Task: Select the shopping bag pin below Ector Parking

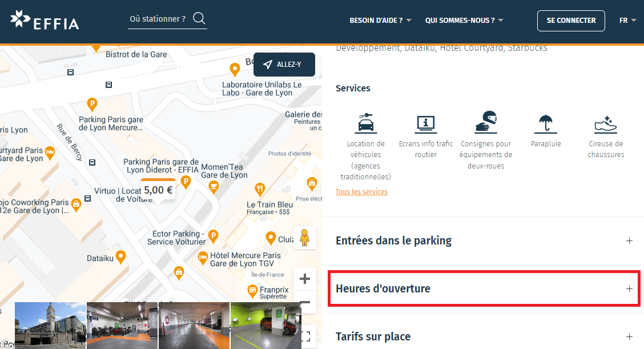Action: click(179, 272)
